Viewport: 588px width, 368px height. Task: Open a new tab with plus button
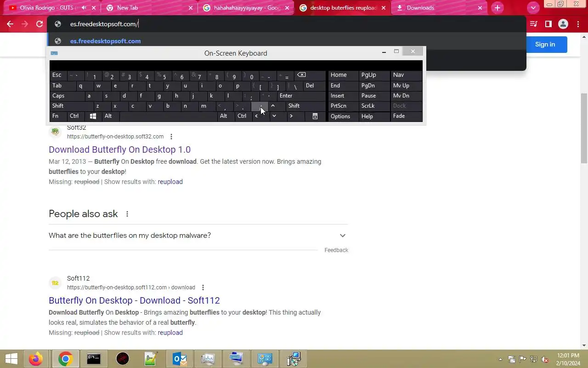[x=497, y=8]
